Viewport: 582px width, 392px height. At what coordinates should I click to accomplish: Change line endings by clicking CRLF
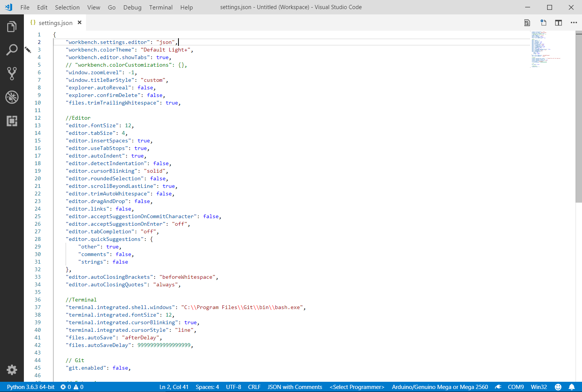click(254, 387)
